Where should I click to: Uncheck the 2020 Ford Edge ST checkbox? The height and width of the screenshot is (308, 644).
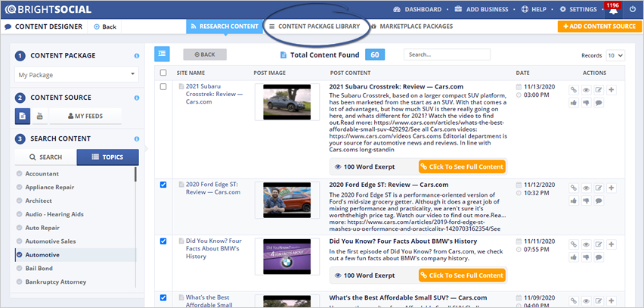[164, 185]
